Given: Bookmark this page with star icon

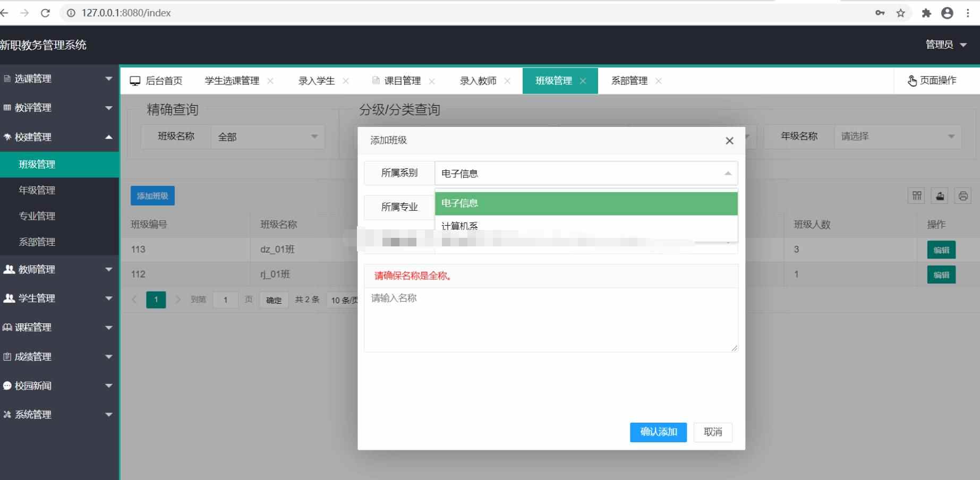Looking at the screenshot, I should [900, 13].
